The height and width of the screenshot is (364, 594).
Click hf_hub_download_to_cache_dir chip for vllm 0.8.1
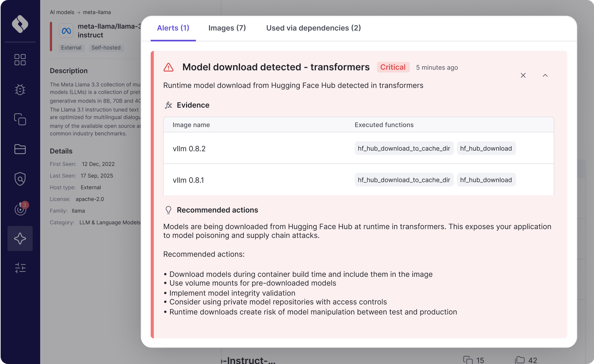[x=404, y=180]
